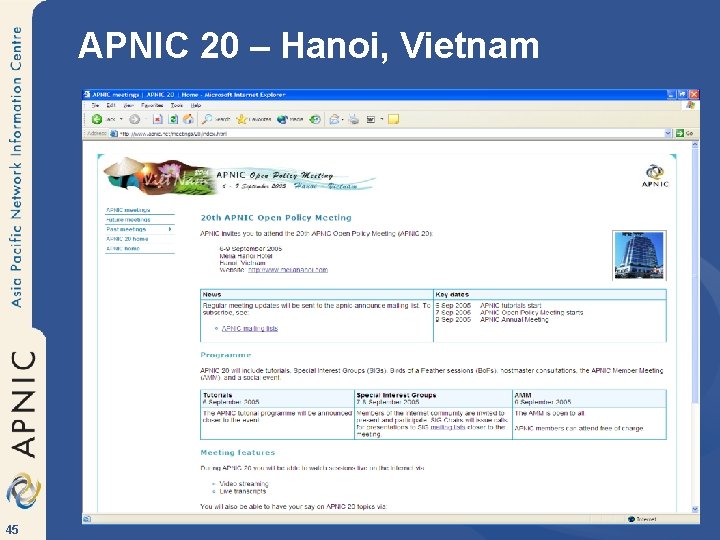Click the vertical scrollbar thumb

695,276
